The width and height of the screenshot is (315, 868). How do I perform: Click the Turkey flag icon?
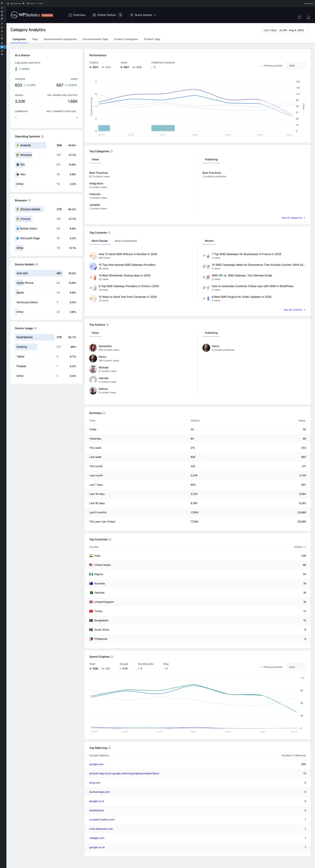click(x=91, y=611)
